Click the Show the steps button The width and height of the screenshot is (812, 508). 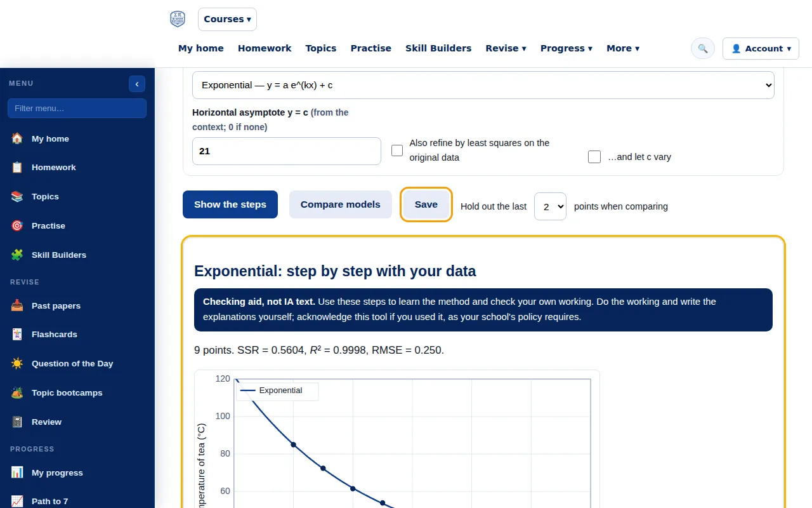pyautogui.click(x=230, y=204)
